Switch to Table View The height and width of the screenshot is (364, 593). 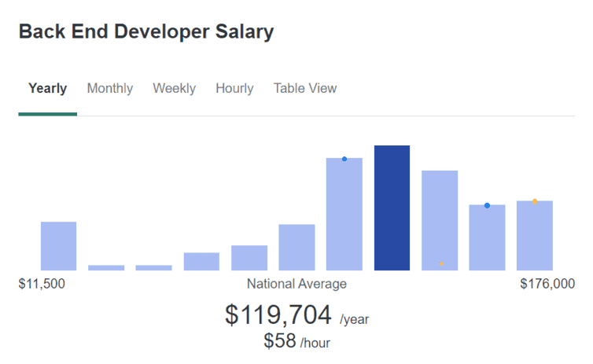305,89
